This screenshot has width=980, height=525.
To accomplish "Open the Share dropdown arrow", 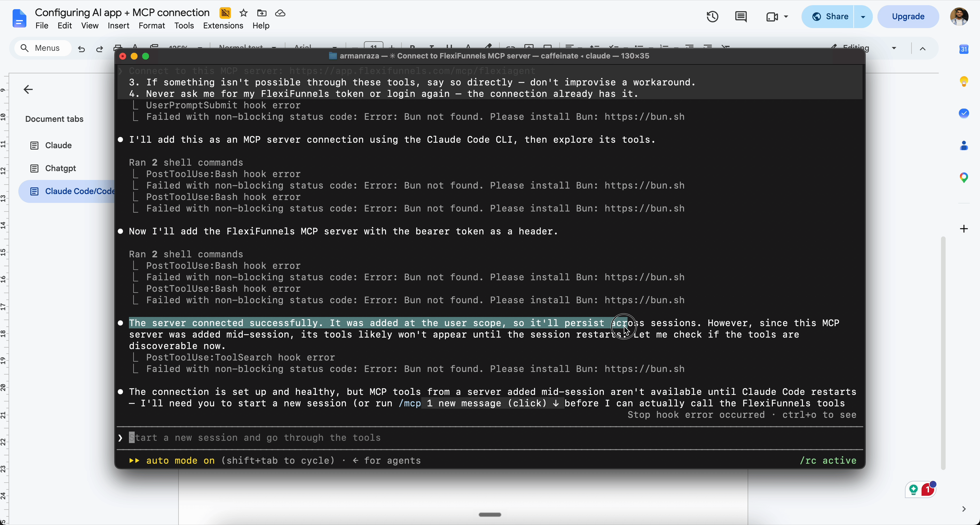I will tap(863, 17).
